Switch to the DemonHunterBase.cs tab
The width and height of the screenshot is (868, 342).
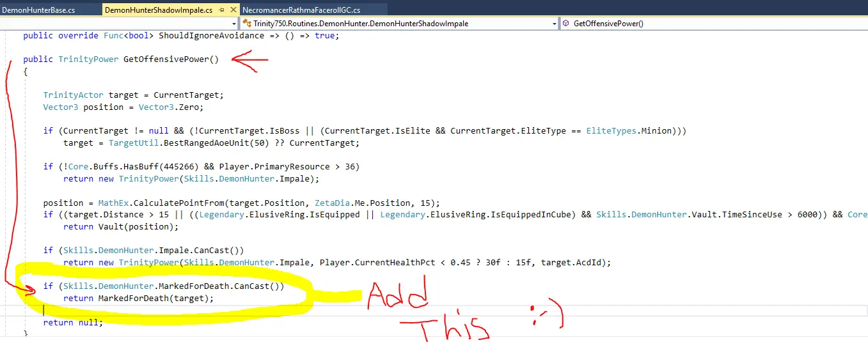[x=38, y=10]
